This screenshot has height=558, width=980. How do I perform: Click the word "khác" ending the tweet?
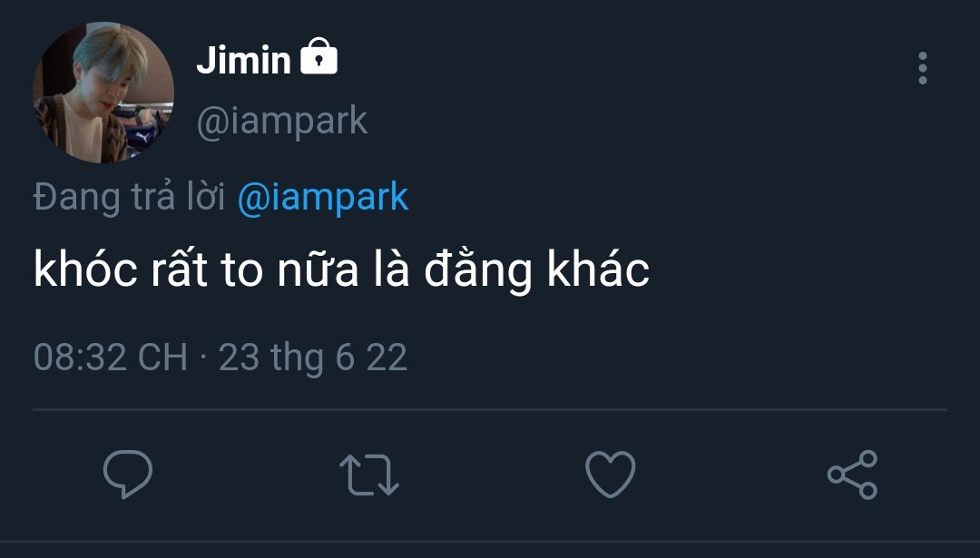tap(598, 270)
